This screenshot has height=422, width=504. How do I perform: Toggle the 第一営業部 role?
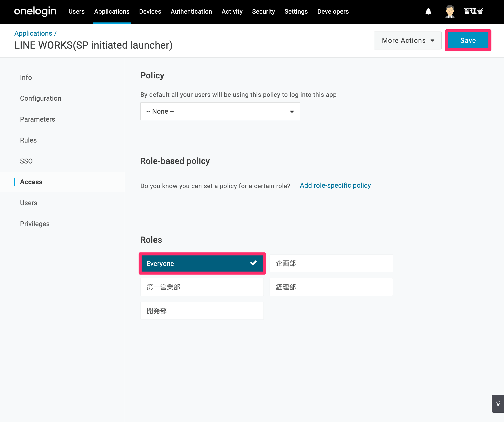202,287
